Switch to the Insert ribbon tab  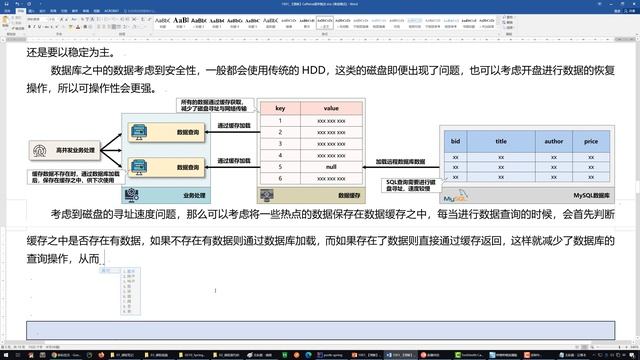click(x=31, y=11)
